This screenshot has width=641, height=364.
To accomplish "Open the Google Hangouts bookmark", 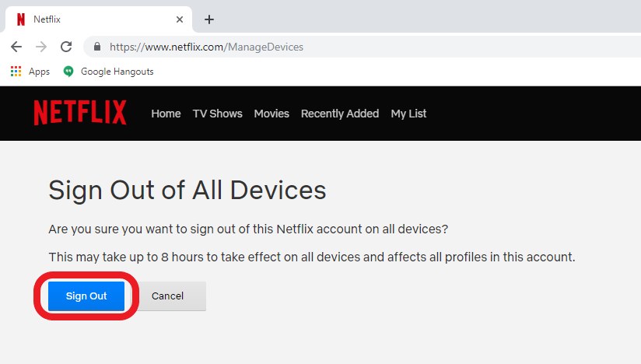I will pyautogui.click(x=108, y=72).
